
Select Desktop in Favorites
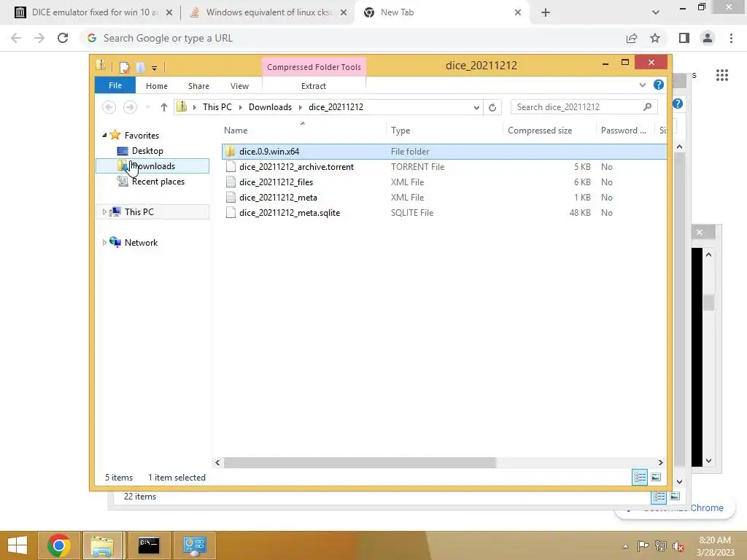(x=147, y=151)
